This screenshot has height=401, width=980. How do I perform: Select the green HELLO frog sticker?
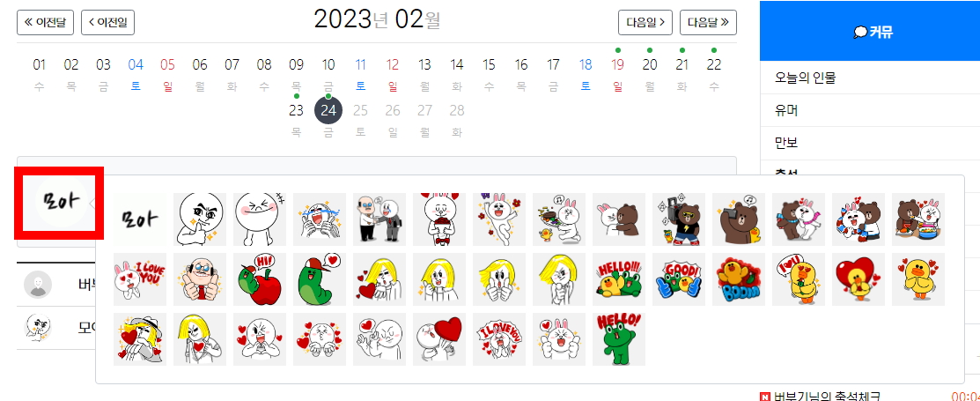click(x=619, y=339)
